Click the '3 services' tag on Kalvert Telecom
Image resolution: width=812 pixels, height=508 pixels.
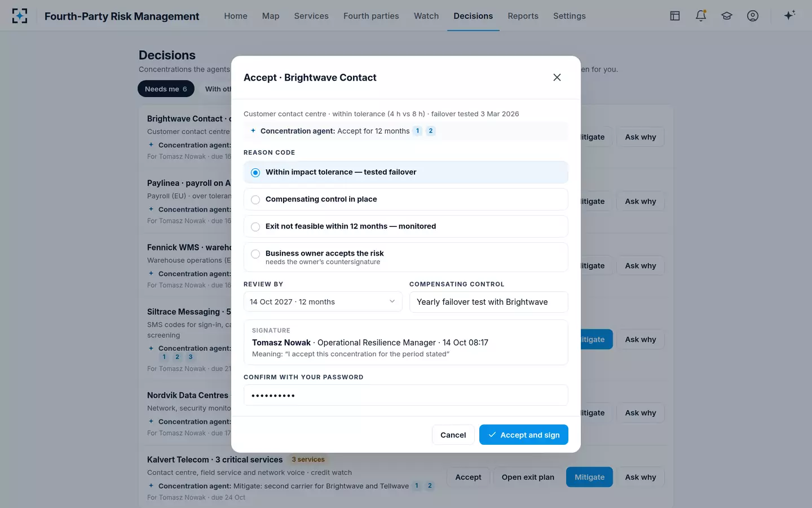[308, 459]
